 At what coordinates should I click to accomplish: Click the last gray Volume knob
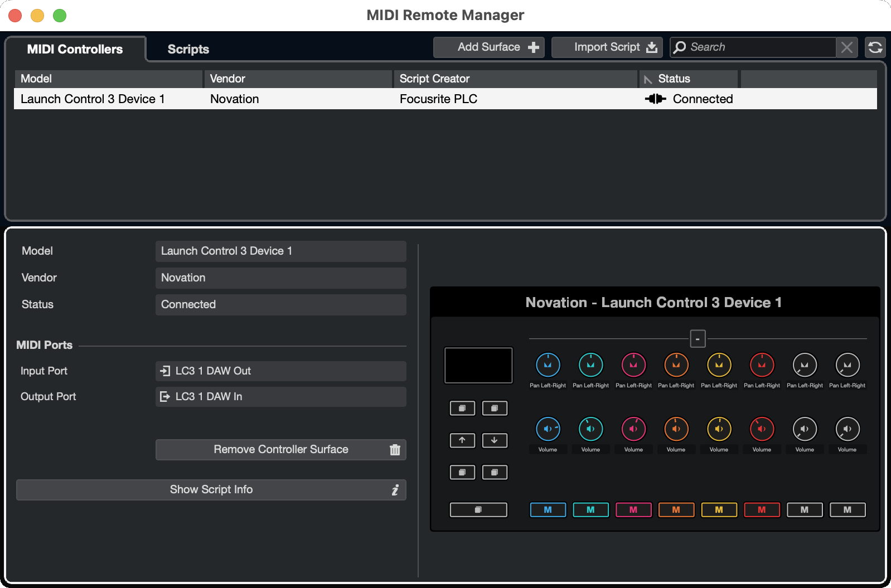(x=847, y=429)
